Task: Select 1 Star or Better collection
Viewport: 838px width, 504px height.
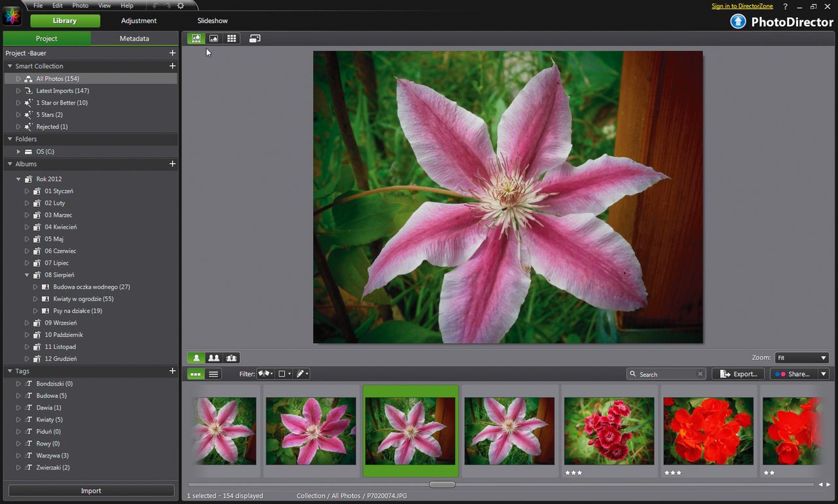Action: (x=62, y=103)
